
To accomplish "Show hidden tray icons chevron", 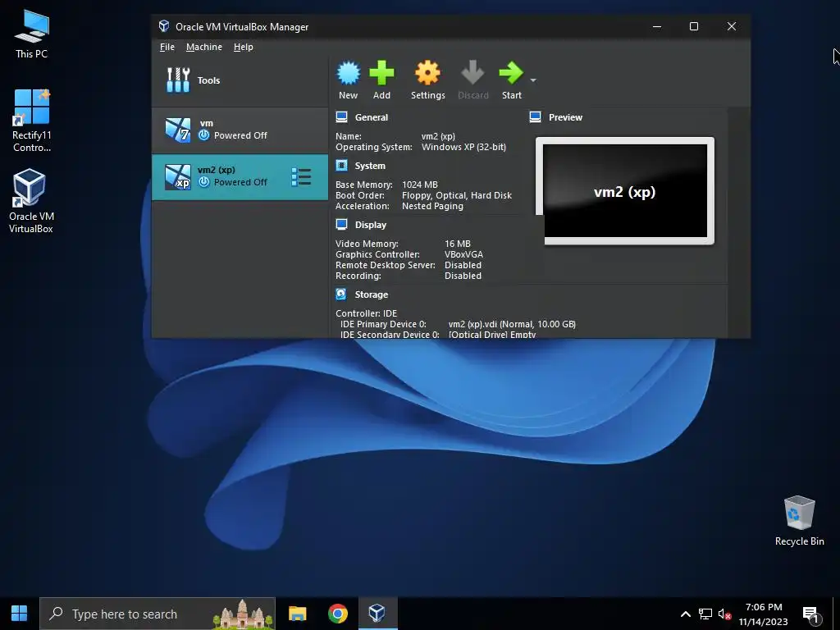I will tap(685, 614).
